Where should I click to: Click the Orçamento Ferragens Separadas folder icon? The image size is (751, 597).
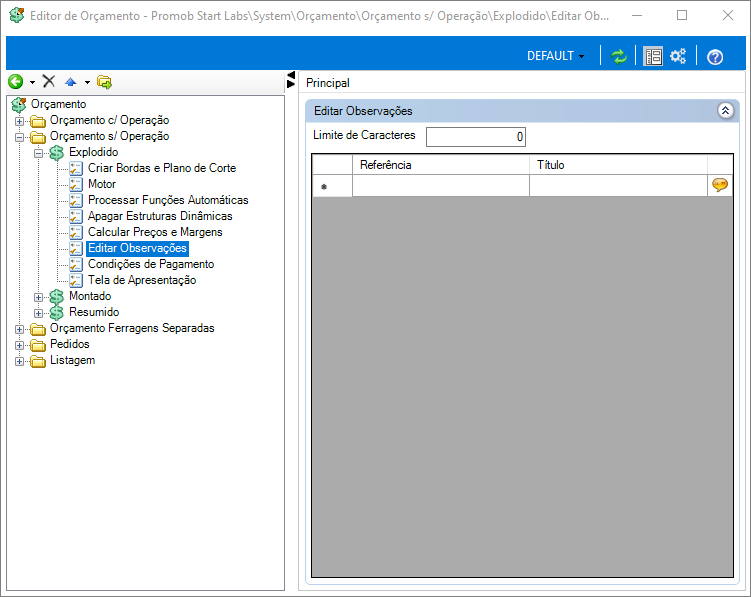click(x=38, y=329)
